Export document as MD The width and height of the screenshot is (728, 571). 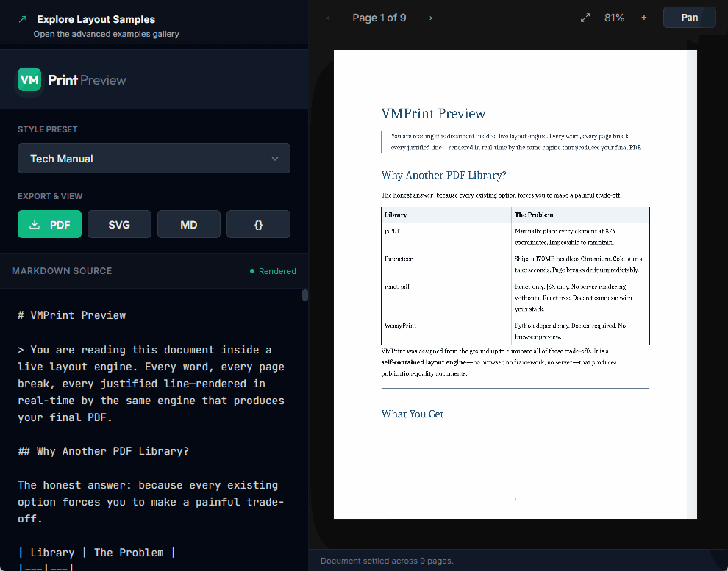[x=189, y=225]
